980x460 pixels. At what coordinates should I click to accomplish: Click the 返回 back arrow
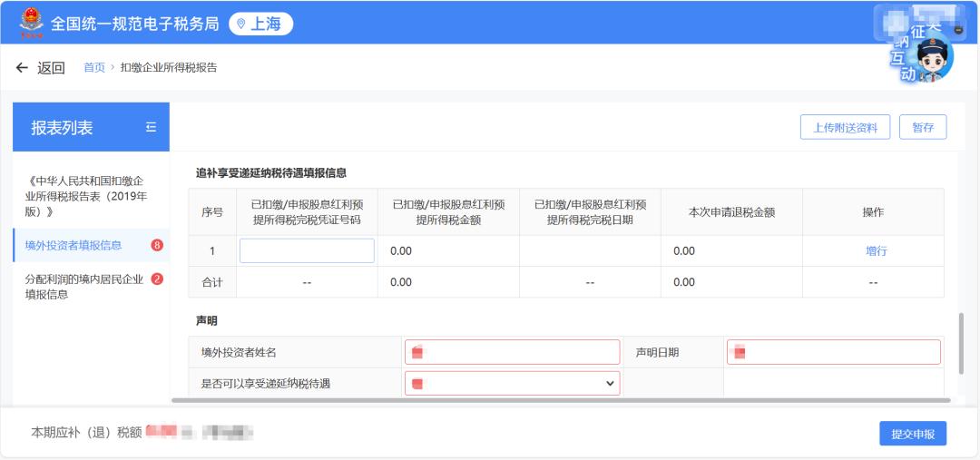pyautogui.click(x=23, y=68)
